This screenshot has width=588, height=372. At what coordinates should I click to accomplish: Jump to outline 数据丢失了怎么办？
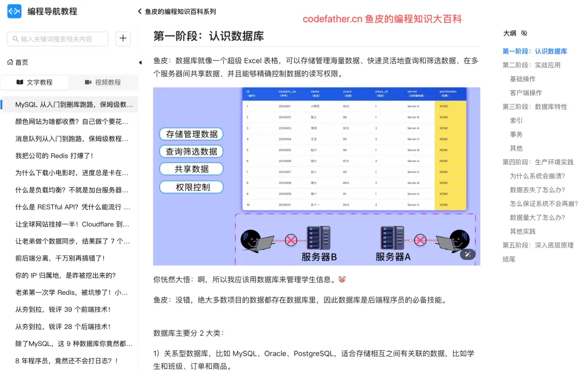(x=537, y=190)
